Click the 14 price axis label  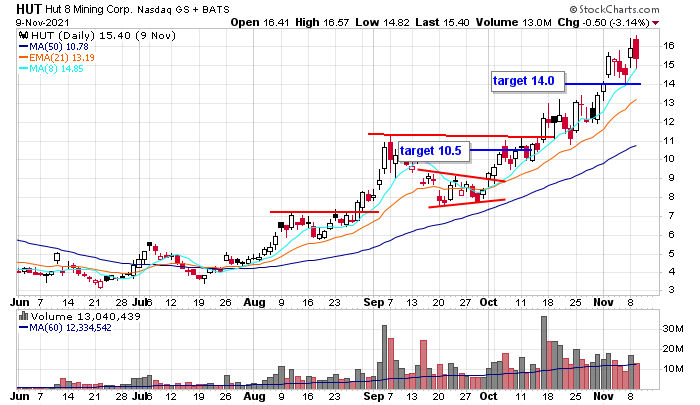click(668, 84)
